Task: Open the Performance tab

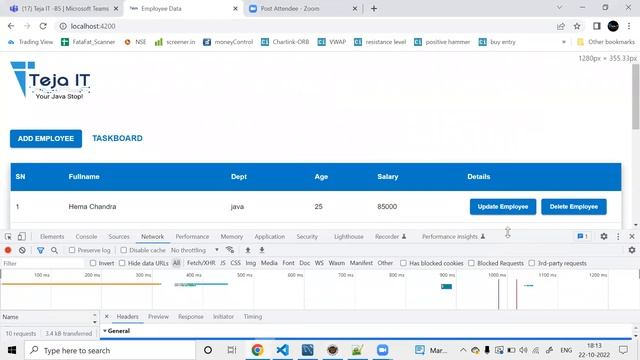Action: pyautogui.click(x=192, y=236)
